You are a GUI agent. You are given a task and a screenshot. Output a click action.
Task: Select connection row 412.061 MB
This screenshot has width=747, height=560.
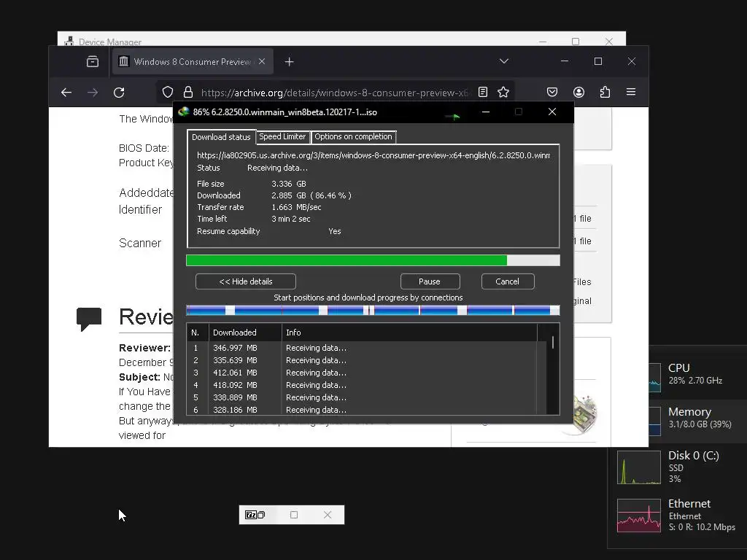(x=362, y=373)
